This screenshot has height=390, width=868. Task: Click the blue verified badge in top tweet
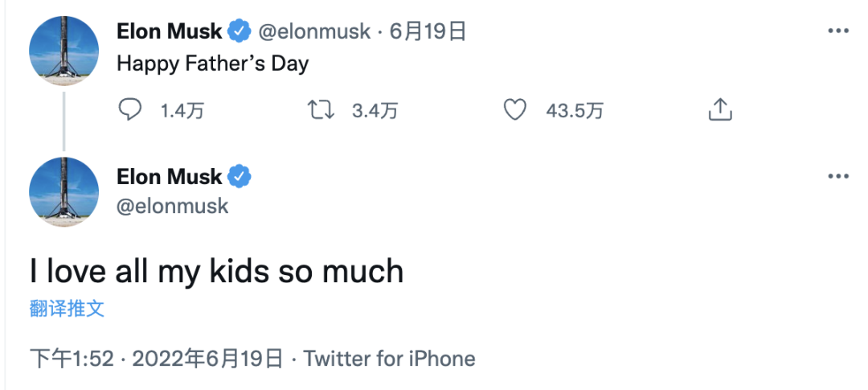[239, 32]
